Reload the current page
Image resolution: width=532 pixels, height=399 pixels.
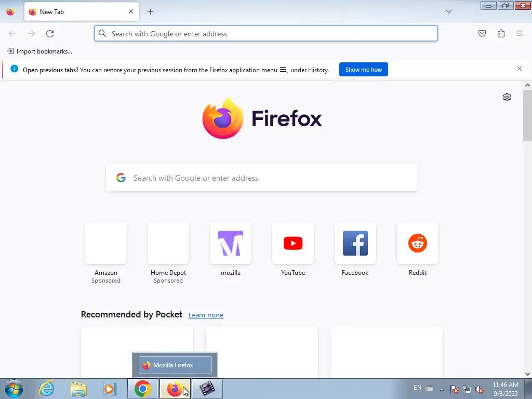coord(50,33)
